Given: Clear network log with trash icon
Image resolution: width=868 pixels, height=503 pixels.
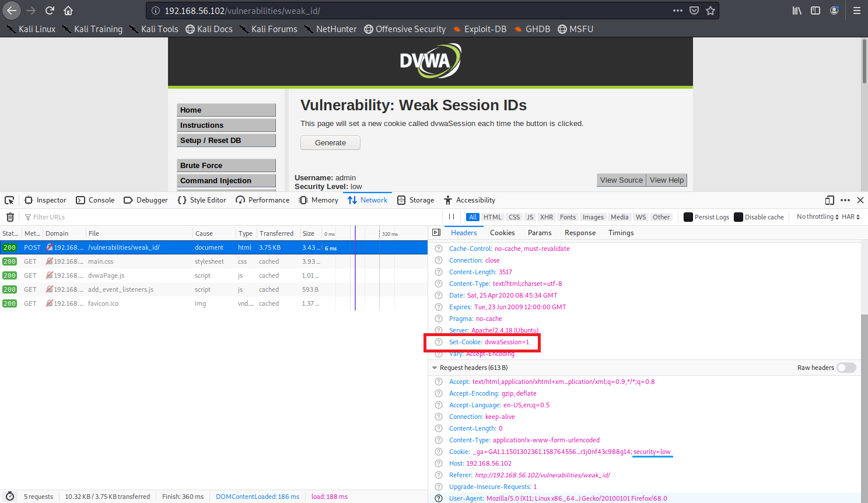Looking at the screenshot, I should pyautogui.click(x=10, y=217).
